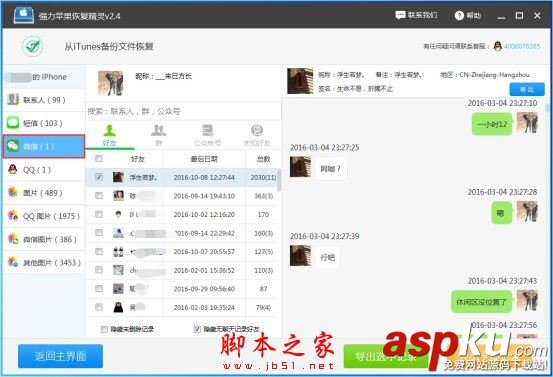Enable 隐藏未删除记录 checkbox
The width and height of the screenshot is (553, 377).
[x=104, y=329]
